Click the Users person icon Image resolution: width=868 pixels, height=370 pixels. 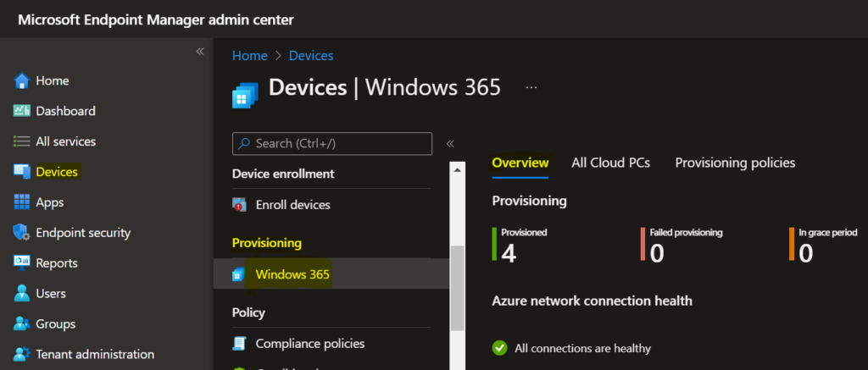pyautogui.click(x=21, y=293)
